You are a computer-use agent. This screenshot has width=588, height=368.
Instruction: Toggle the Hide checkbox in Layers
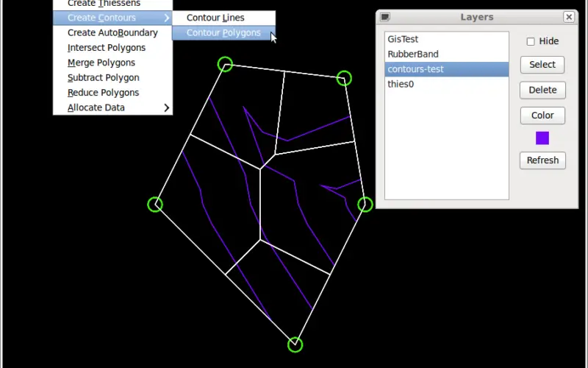click(530, 41)
